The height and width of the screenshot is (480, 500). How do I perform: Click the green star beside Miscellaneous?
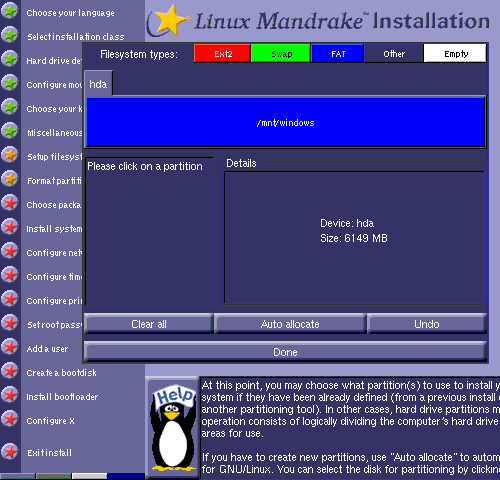10,131
